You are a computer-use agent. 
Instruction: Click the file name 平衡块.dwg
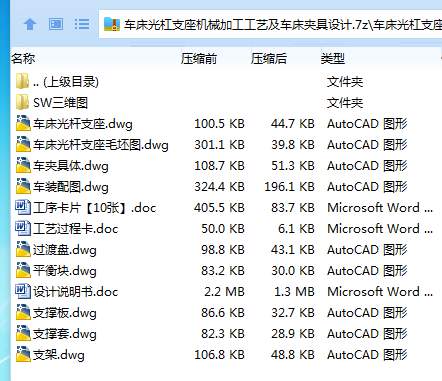(65, 271)
